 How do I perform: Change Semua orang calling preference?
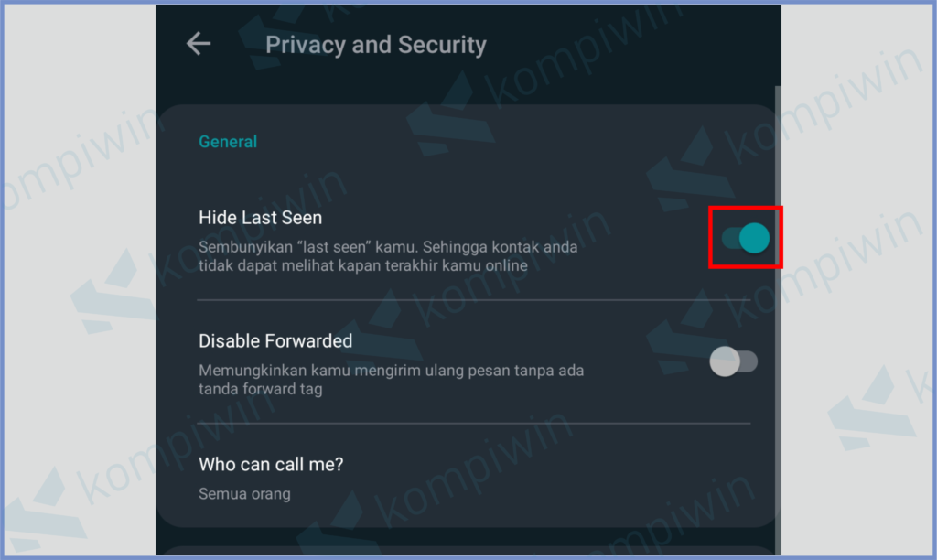[x=245, y=493]
